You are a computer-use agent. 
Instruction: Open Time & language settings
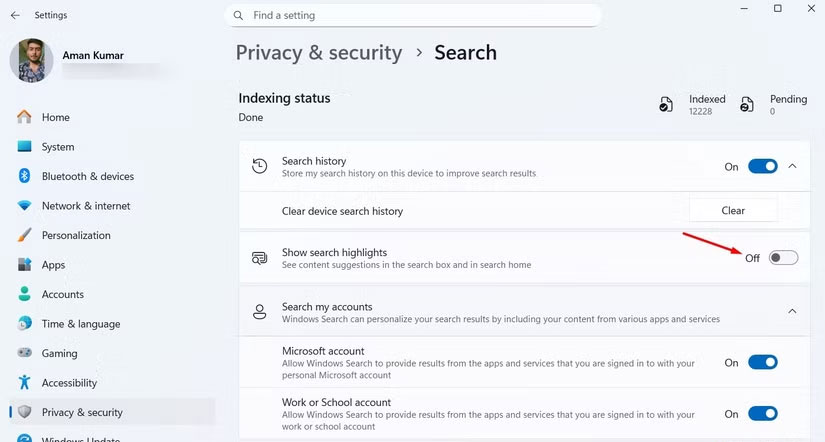point(81,324)
